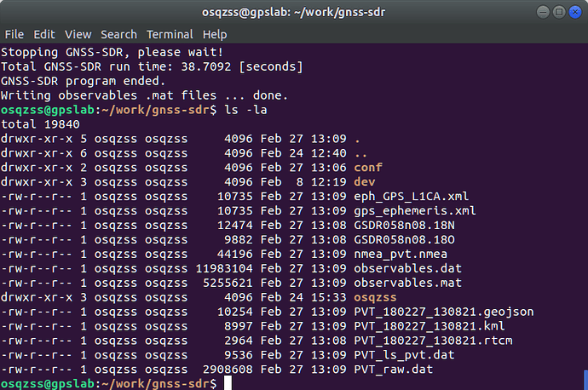Click the terminal scrollbar thumb

(585, 380)
